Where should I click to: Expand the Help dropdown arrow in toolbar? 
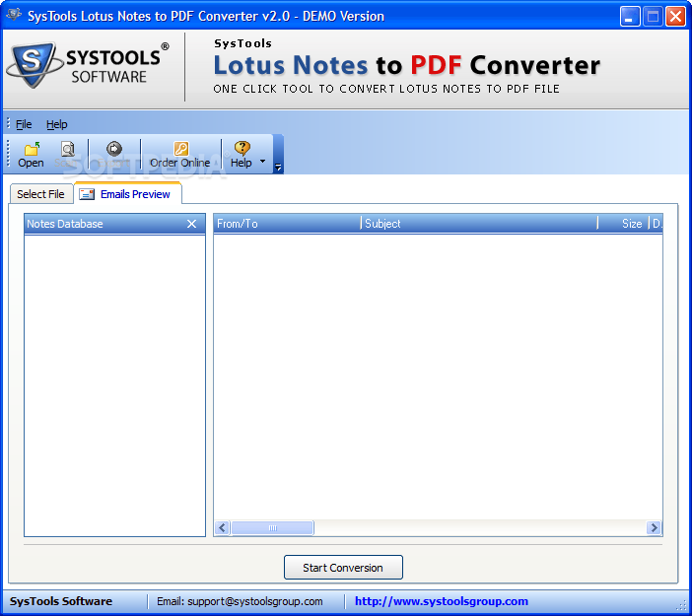pyautogui.click(x=263, y=161)
